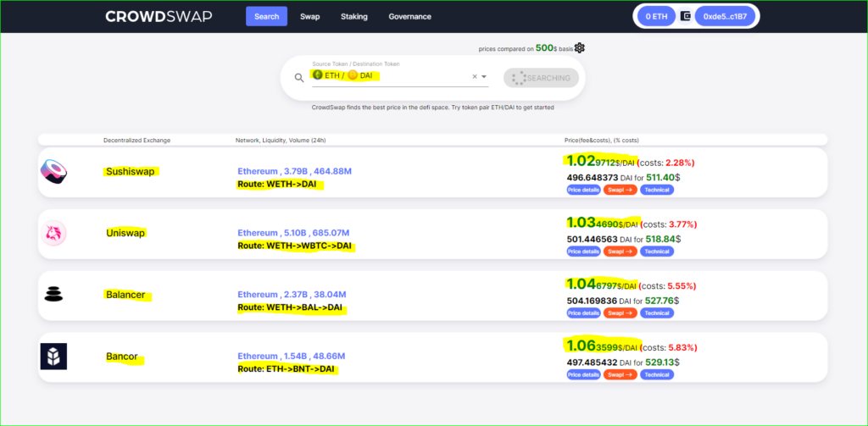Open Technical info for Sushiswap
Viewport: 868px width, 426px height.
657,190
